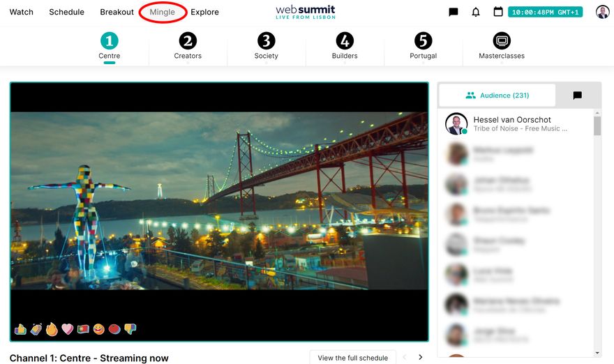Open messages icon in top bar

(454, 12)
